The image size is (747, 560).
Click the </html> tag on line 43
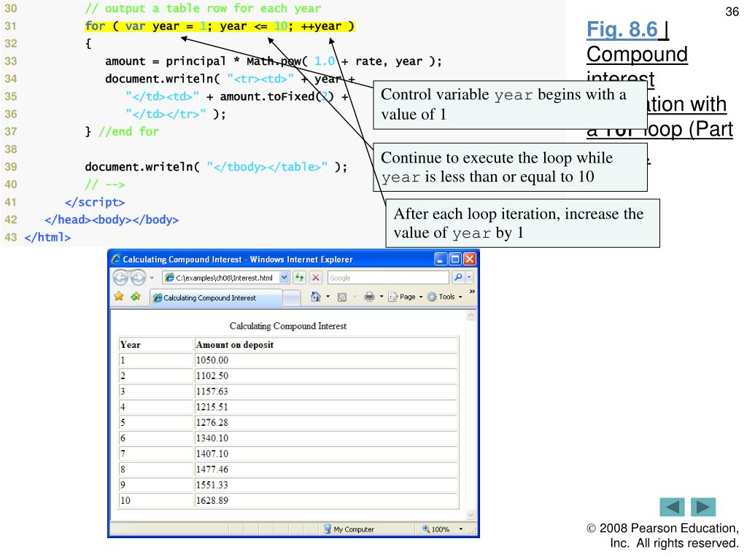pyautogui.click(x=47, y=237)
